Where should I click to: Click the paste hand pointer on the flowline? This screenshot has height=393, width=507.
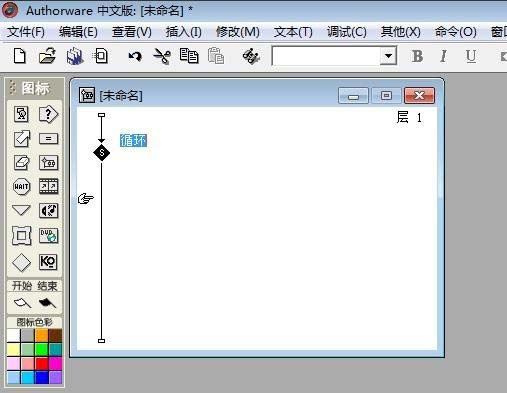(x=86, y=199)
